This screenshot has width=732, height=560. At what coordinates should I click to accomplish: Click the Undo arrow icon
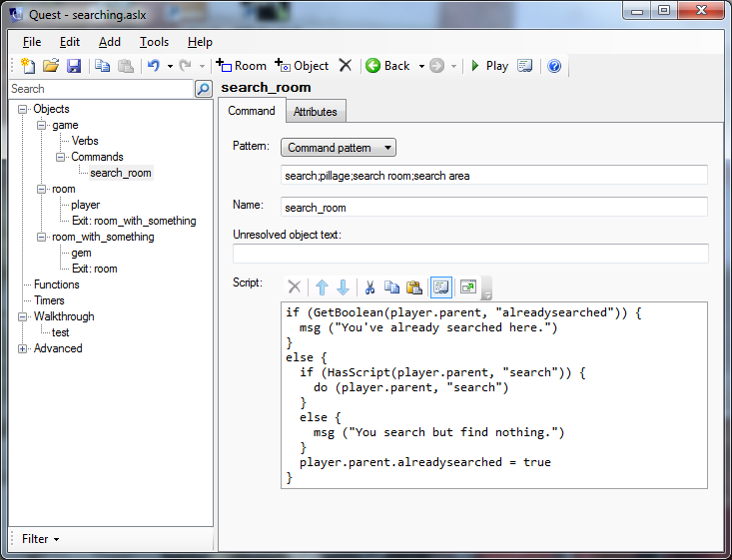[153, 66]
